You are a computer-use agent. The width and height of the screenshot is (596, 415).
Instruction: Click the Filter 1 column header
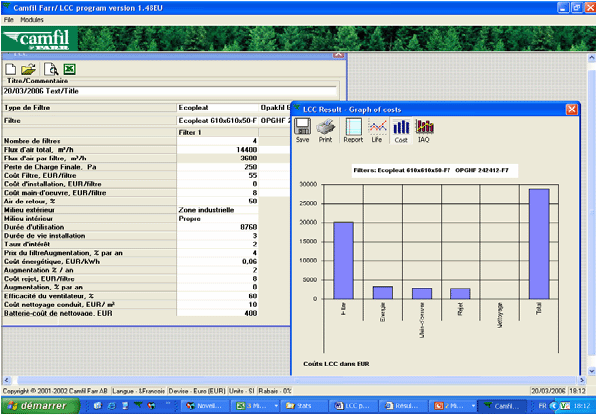pos(217,132)
